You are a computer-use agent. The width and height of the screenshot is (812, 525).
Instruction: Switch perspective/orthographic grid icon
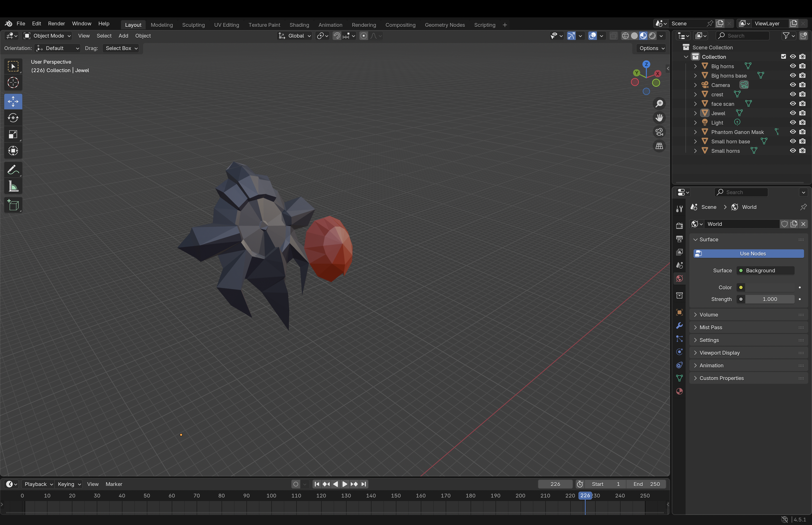pyautogui.click(x=659, y=146)
